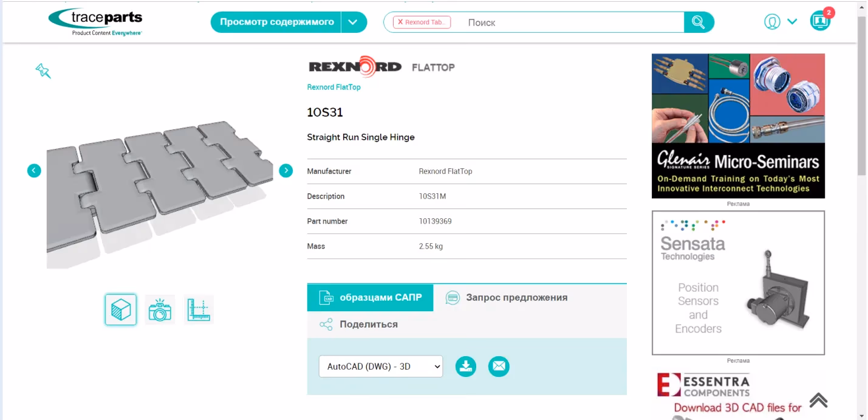
Task: Select the camera snapshot view icon
Action: click(160, 310)
